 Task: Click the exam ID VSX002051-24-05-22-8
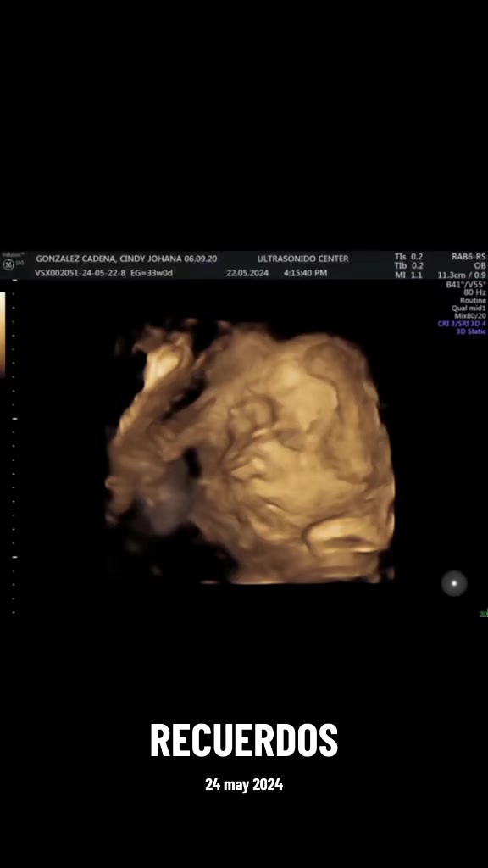(x=80, y=273)
